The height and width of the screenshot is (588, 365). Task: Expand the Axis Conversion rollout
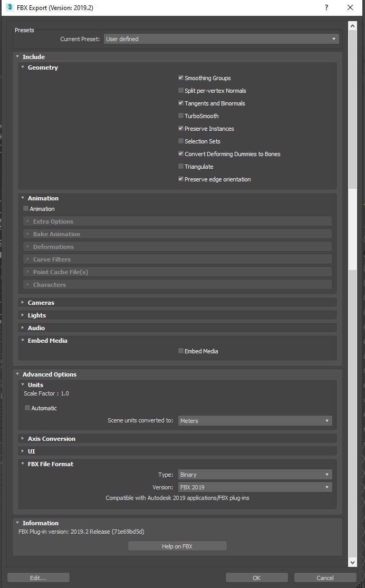click(x=51, y=439)
